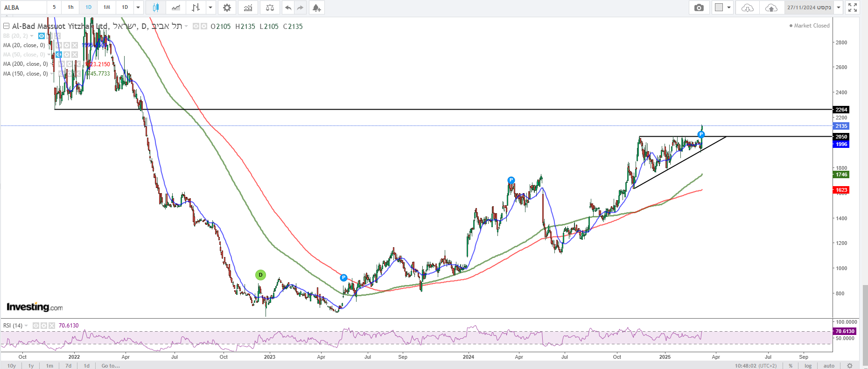Click the Investing.com logo
The image size is (868, 369).
click(x=35, y=307)
